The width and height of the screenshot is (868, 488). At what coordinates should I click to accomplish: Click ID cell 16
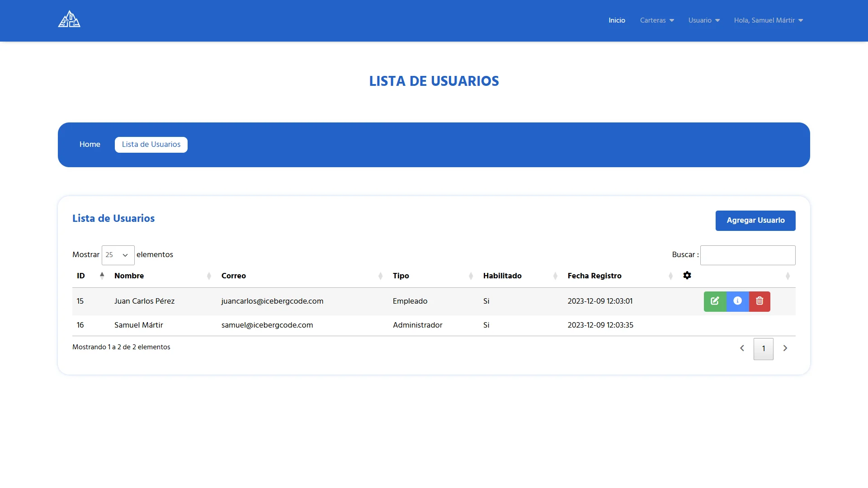(80, 325)
